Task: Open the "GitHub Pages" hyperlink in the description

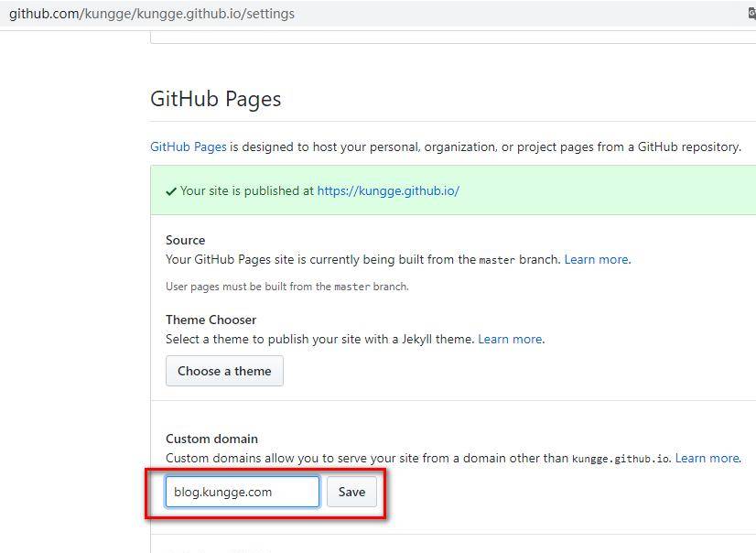Action: pos(187,146)
